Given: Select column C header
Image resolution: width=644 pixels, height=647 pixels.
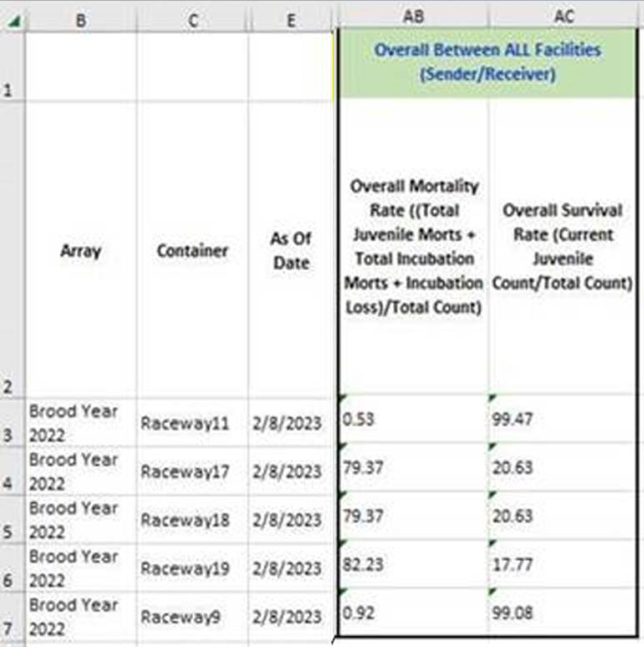Looking at the screenshot, I should (192, 20).
